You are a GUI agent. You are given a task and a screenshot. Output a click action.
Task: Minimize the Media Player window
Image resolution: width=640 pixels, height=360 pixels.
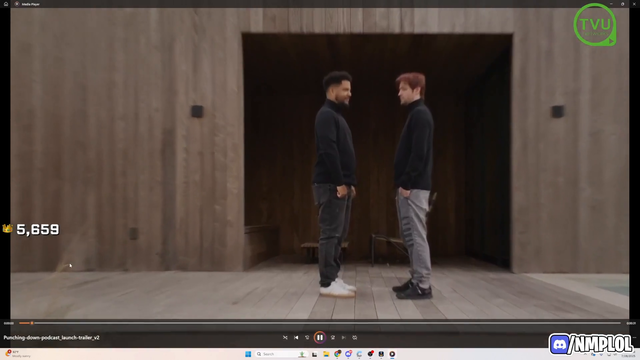point(611,4)
